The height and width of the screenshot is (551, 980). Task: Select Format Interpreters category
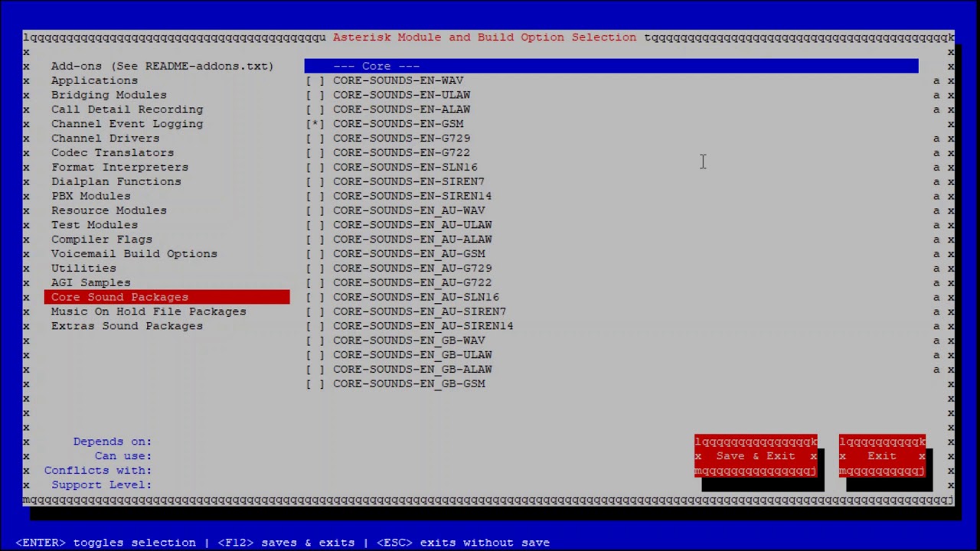[x=119, y=167]
